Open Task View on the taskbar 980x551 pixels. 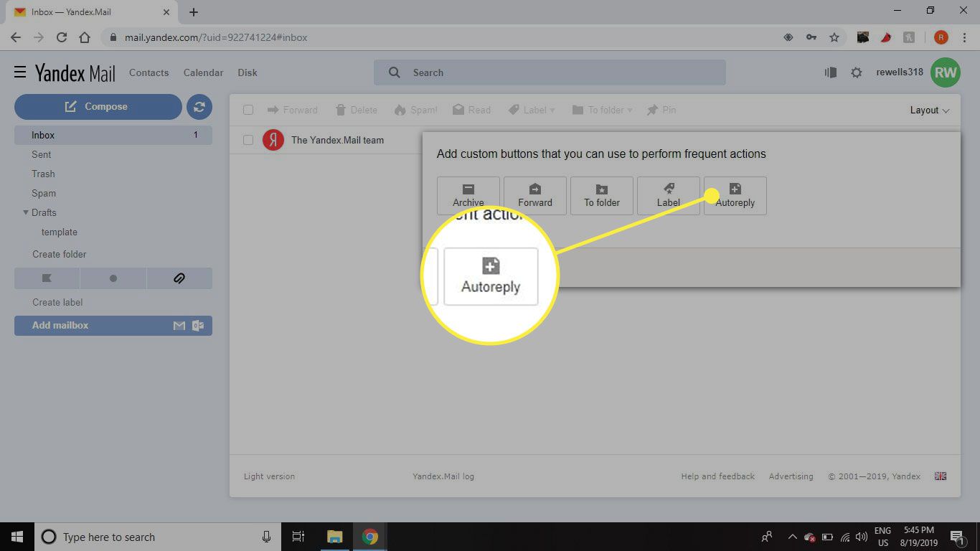coord(298,537)
